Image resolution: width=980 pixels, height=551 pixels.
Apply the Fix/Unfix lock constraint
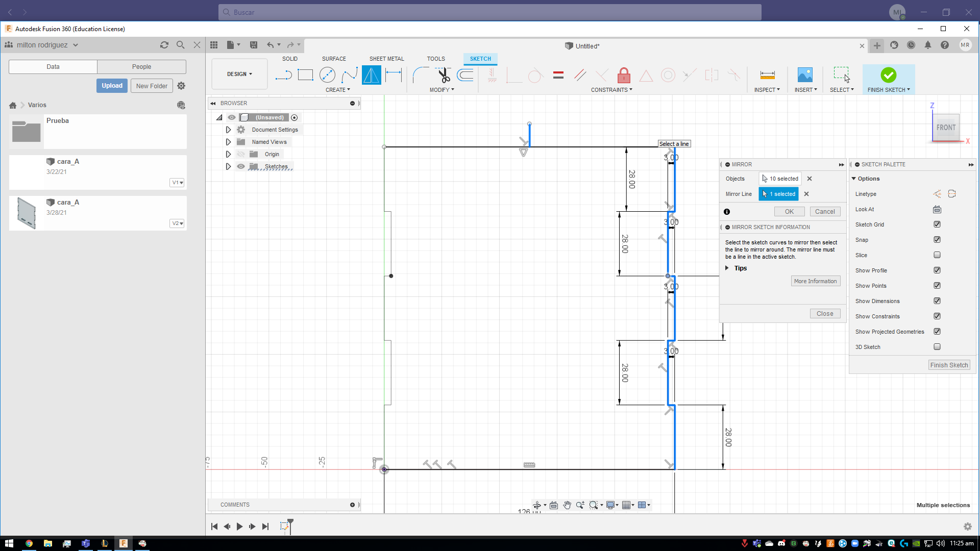[x=624, y=76]
